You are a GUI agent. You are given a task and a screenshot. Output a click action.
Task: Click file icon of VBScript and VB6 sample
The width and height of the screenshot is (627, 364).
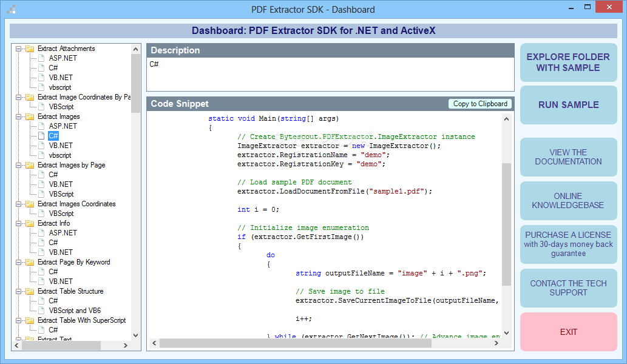click(41, 311)
